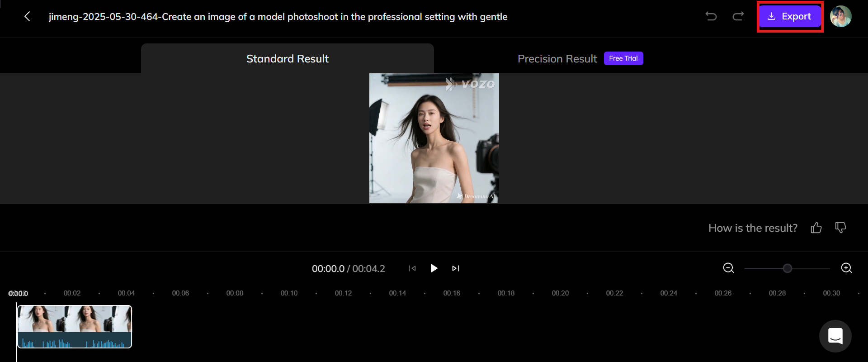Click the video preview image
The height and width of the screenshot is (362, 868).
point(434,138)
